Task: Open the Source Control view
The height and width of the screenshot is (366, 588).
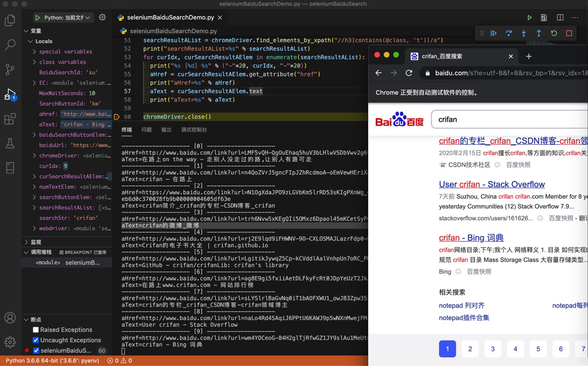Action: pyautogui.click(x=10, y=70)
